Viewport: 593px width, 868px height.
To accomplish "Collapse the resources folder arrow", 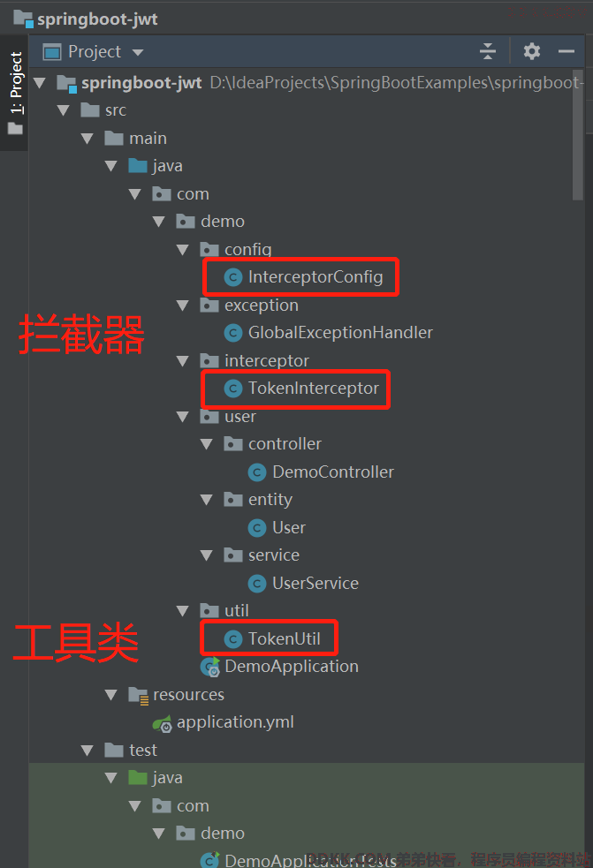I will (x=110, y=695).
